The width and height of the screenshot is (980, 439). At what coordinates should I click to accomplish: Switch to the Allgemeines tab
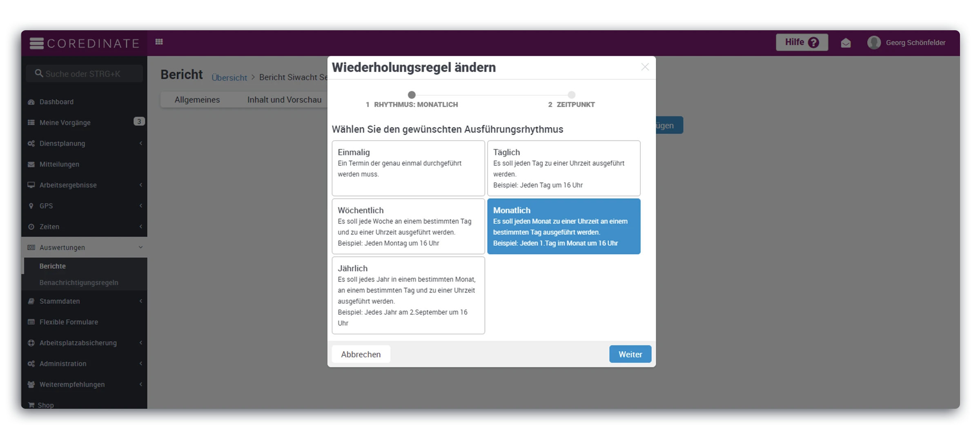pos(197,100)
